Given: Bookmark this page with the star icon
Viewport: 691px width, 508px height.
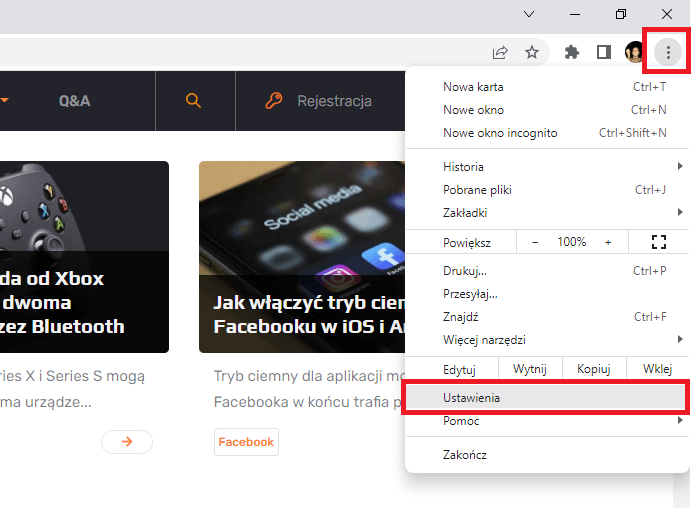Looking at the screenshot, I should coord(532,52).
